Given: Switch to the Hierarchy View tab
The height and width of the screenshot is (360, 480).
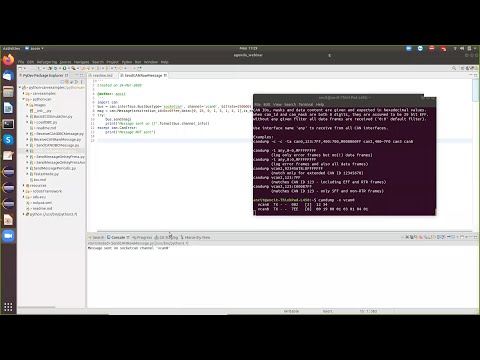Looking at the screenshot, I should pyautogui.click(x=195, y=237).
